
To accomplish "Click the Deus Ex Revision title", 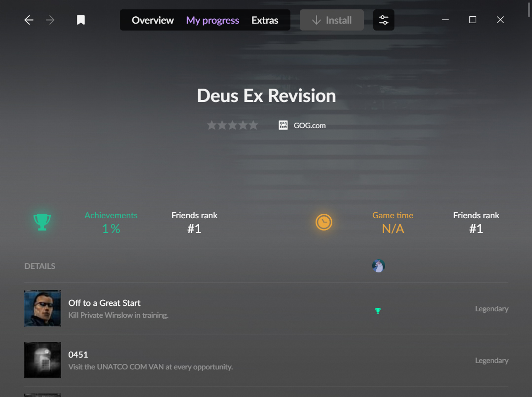I will (x=266, y=96).
